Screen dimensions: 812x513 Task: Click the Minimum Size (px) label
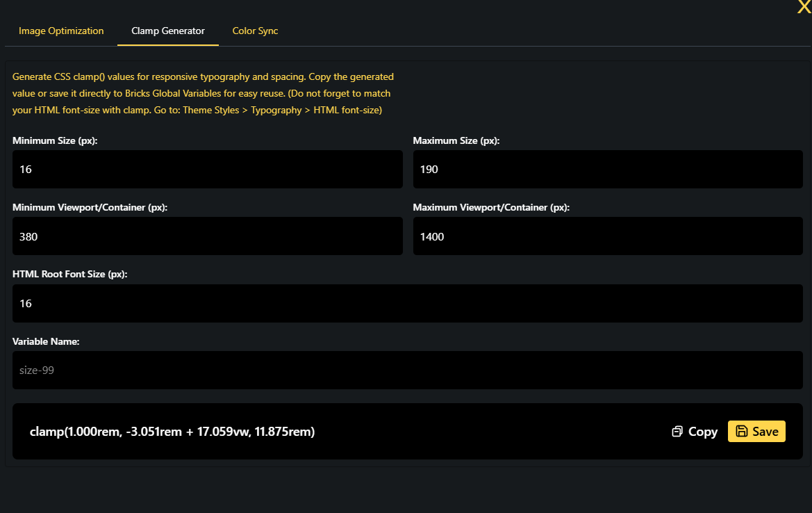55,140
